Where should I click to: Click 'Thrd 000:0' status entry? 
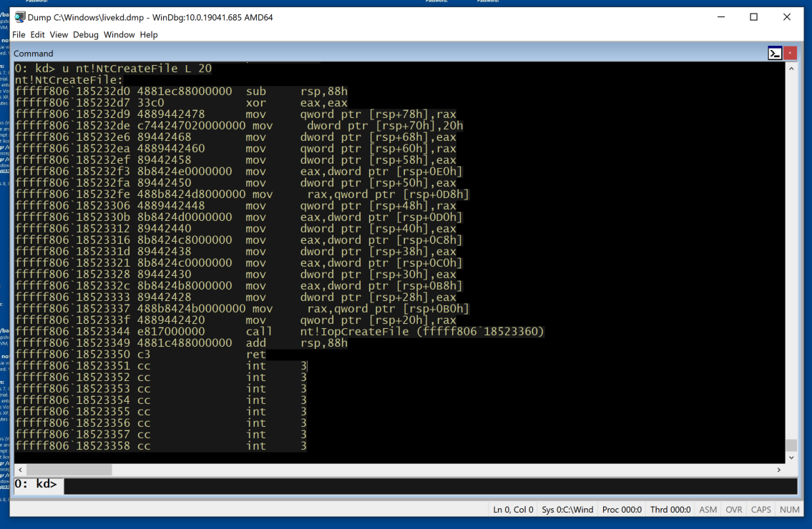click(x=670, y=510)
